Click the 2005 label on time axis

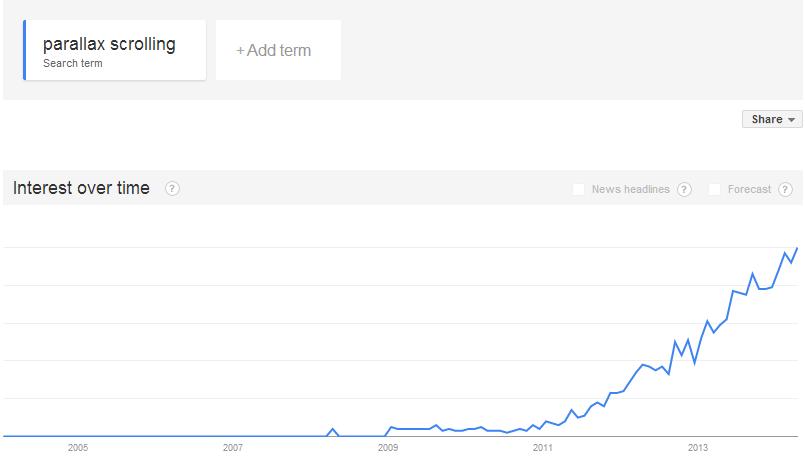(78, 448)
